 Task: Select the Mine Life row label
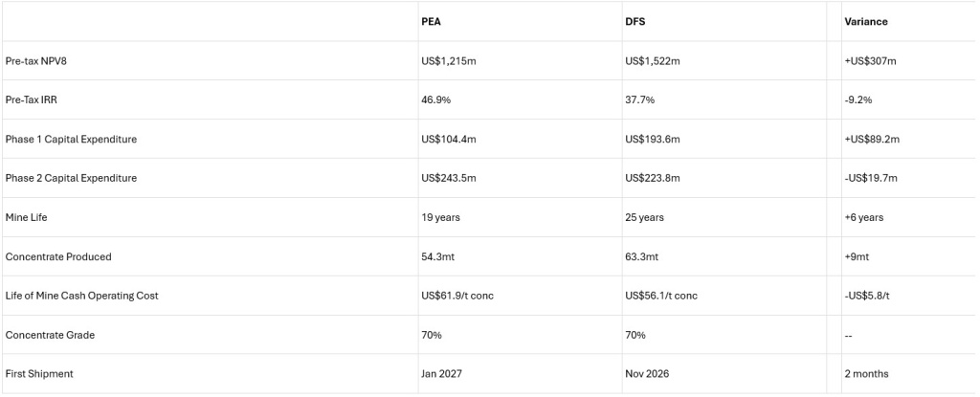27,217
